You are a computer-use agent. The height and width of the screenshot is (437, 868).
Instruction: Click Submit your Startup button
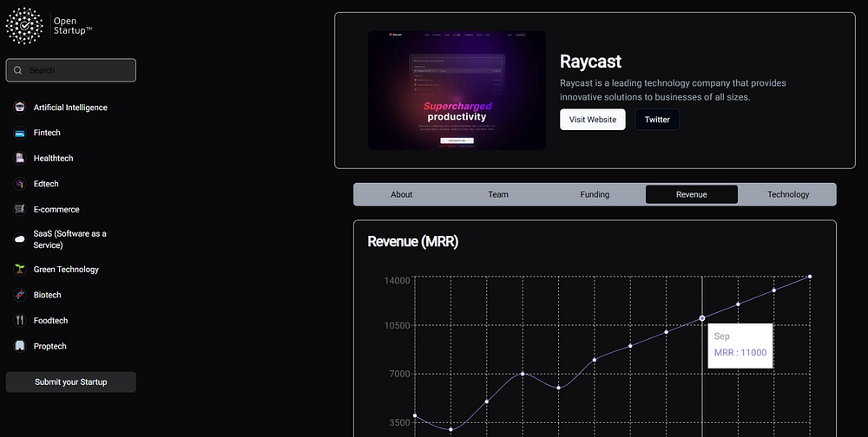71,382
